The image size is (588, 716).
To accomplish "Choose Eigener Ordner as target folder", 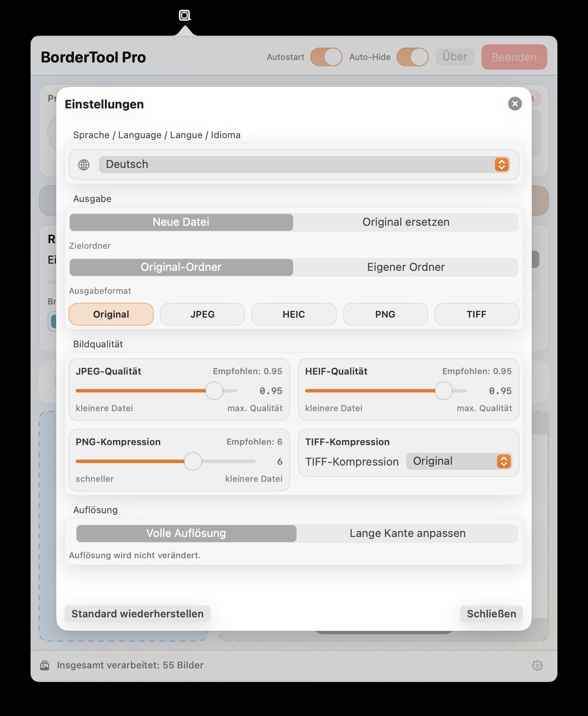I will (x=406, y=267).
